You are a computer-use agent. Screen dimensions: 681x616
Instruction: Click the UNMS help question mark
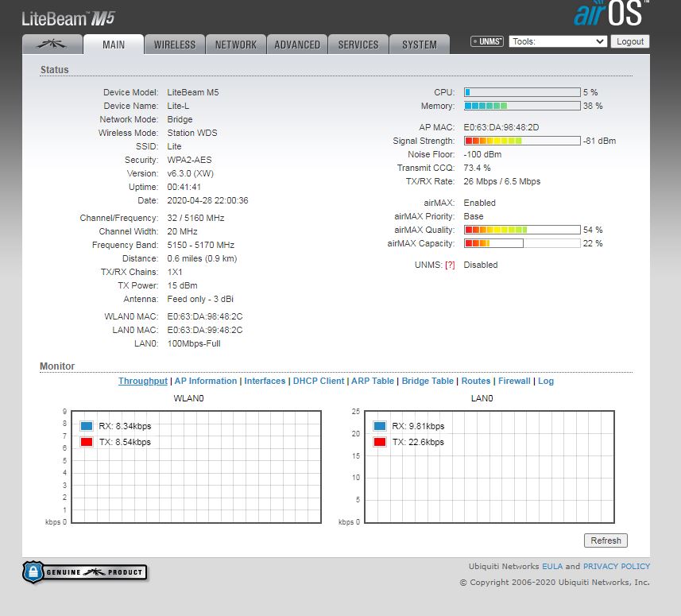(x=450, y=265)
